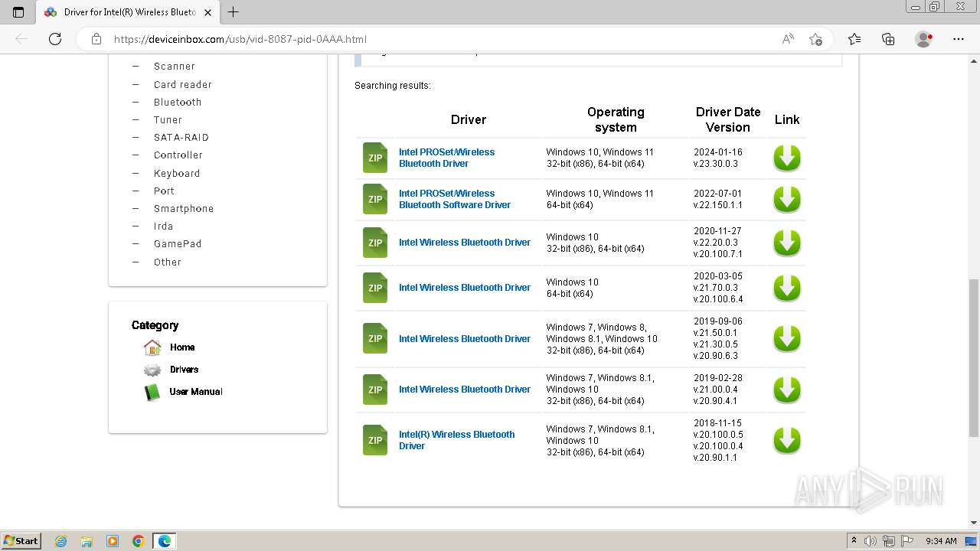Click ZIP icon of the 2020-11-27 driver row

pos(375,243)
